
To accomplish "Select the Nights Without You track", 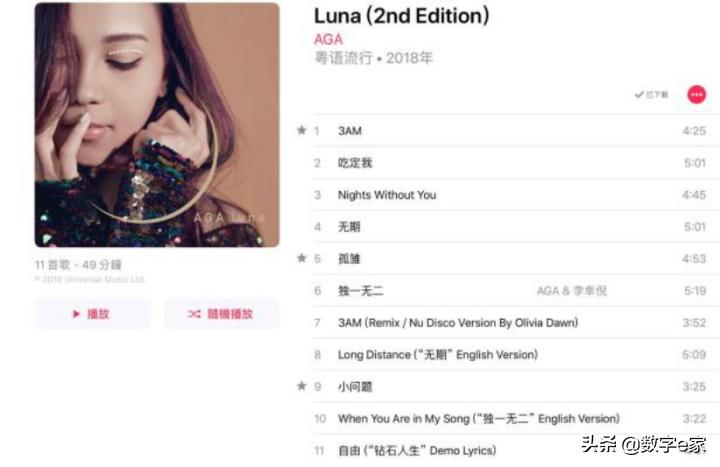I will point(510,195).
